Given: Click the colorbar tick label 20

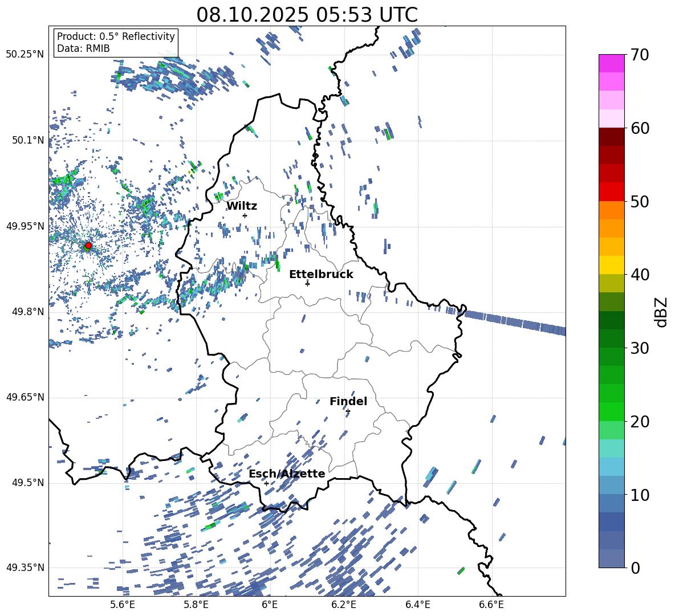Looking at the screenshot, I should click(x=640, y=421).
